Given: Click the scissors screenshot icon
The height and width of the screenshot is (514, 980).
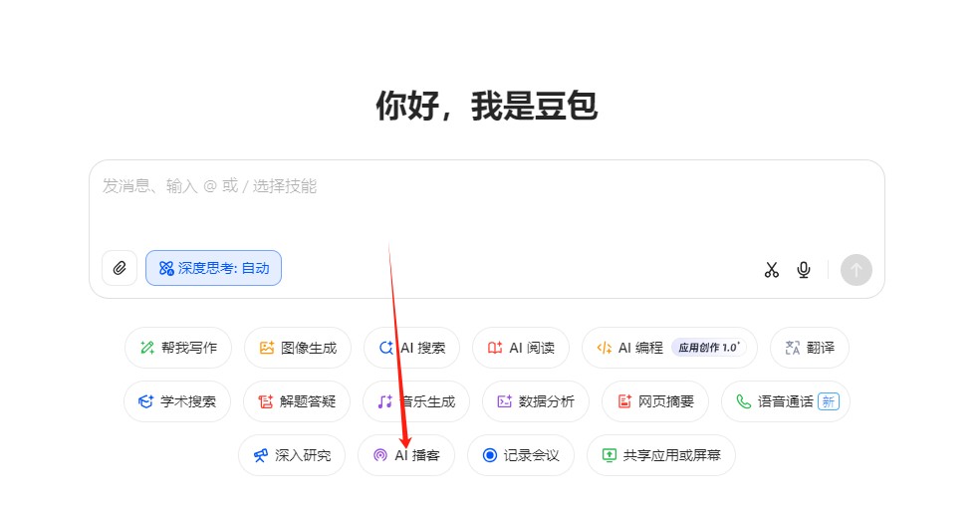Looking at the screenshot, I should tap(771, 270).
